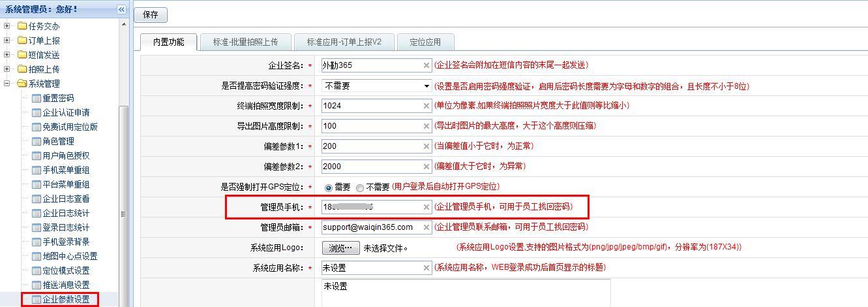The image size is (868, 307).
Task: Open the password strength dropdown
Action: [427, 86]
